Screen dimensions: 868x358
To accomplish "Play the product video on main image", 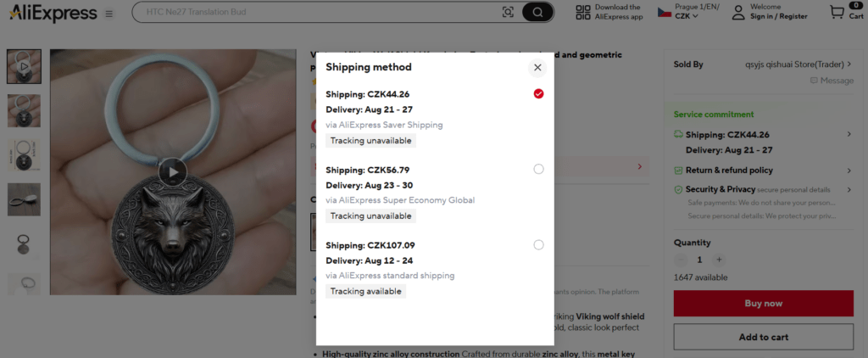I will [x=173, y=172].
